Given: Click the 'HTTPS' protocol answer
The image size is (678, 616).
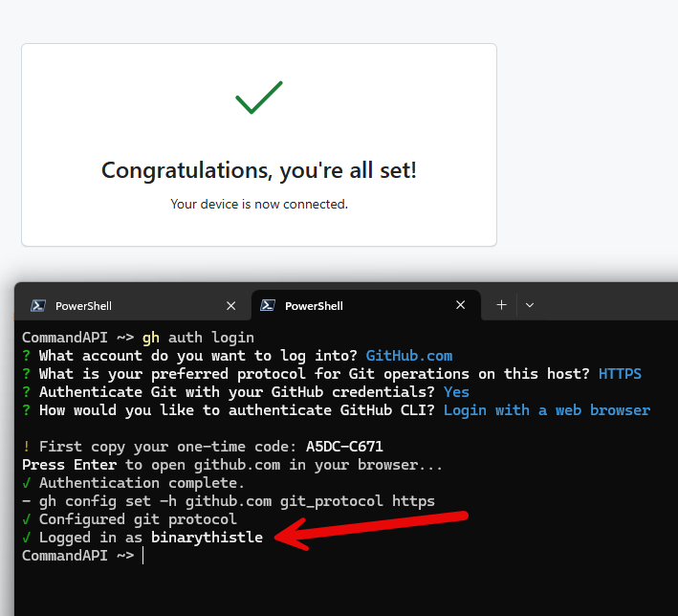Looking at the screenshot, I should coord(620,374).
